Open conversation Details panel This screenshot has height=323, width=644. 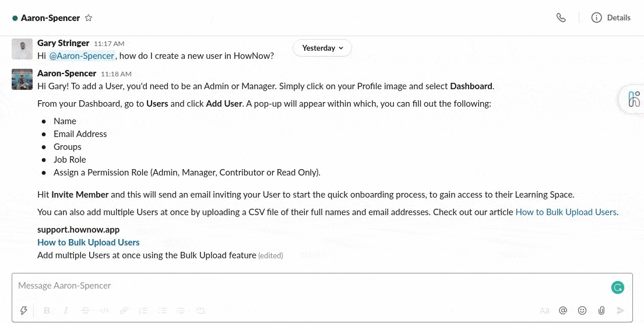(611, 17)
